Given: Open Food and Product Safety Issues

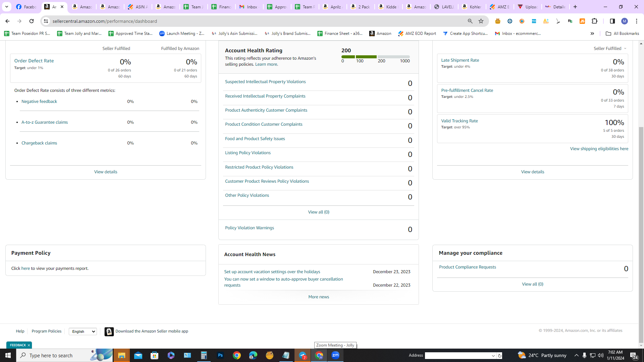Looking at the screenshot, I should [255, 139].
